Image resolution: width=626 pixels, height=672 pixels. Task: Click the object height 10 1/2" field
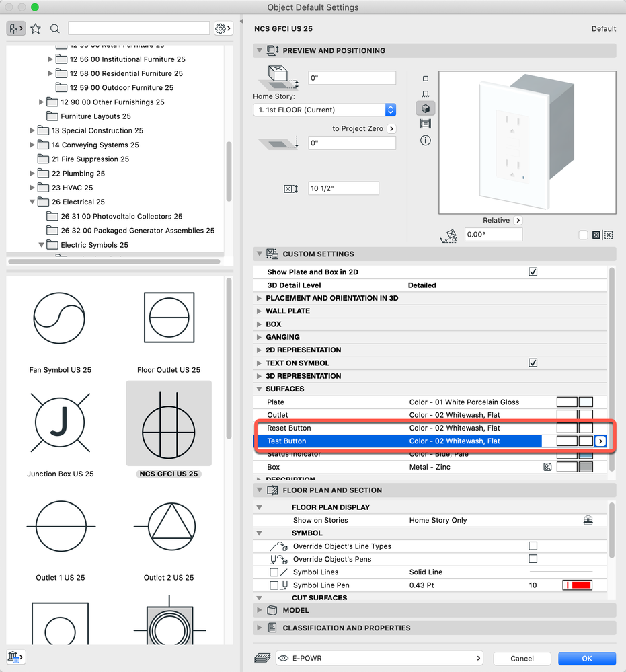(x=344, y=188)
